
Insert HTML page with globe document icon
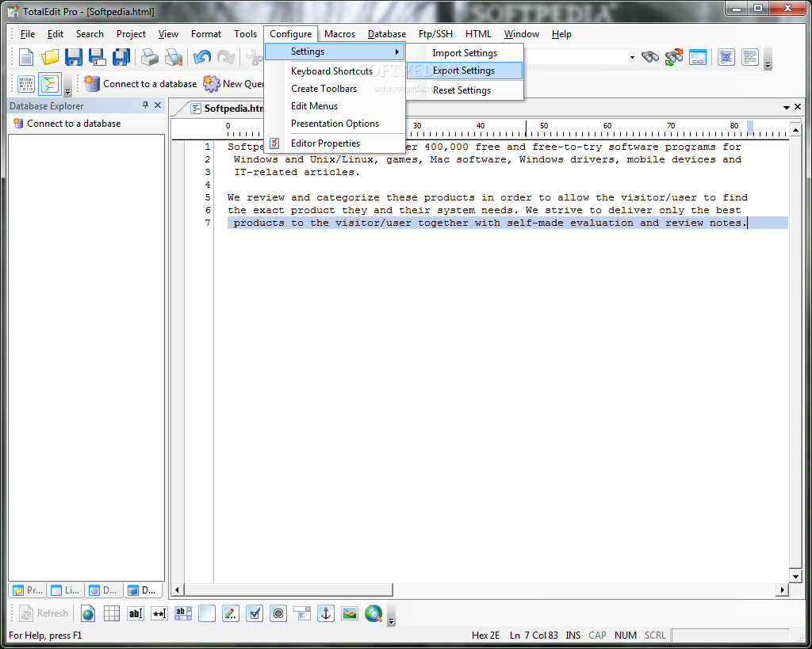pyautogui.click(x=88, y=613)
